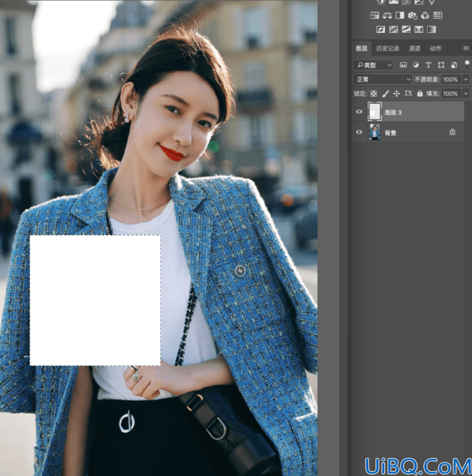Switch to the 历史记录 tab

click(388, 48)
